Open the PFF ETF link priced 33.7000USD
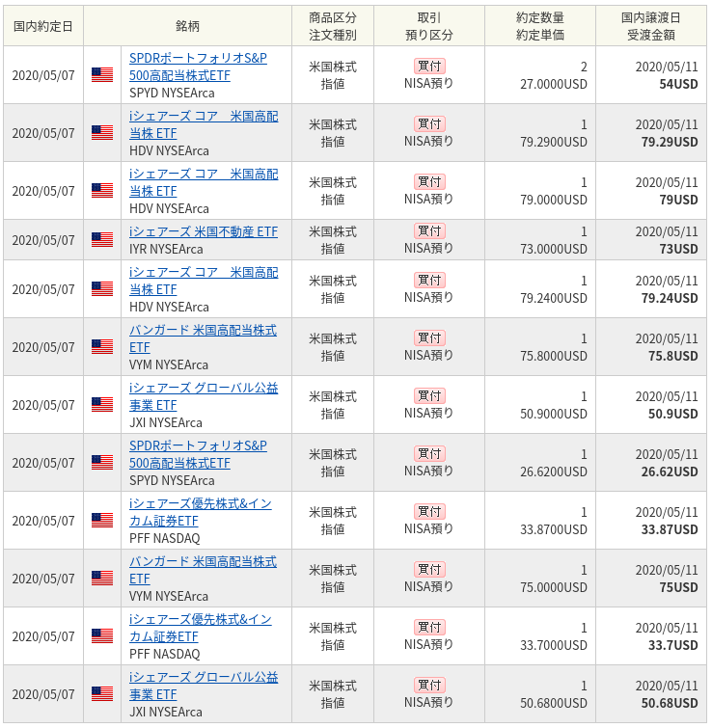The height and width of the screenshot is (728, 712). point(200,628)
